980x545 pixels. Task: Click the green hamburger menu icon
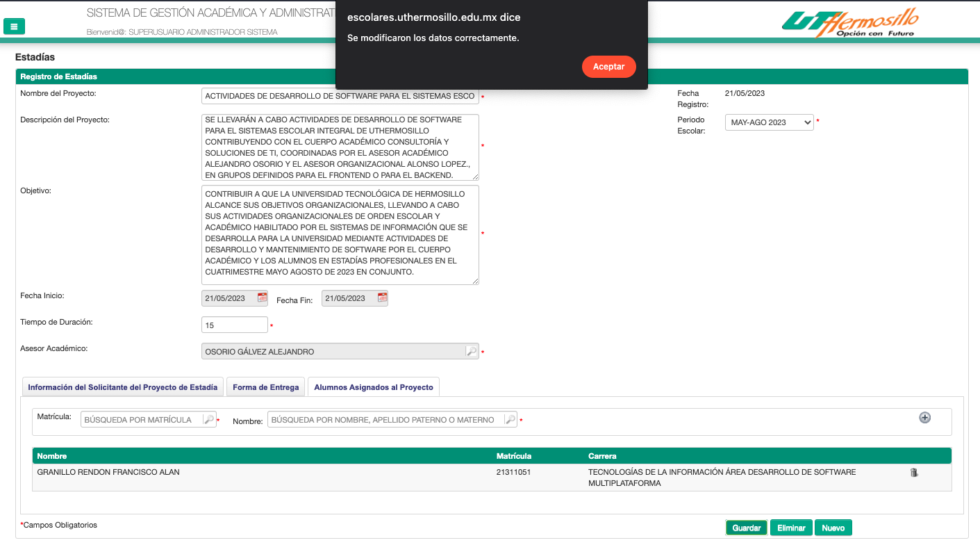click(x=14, y=27)
